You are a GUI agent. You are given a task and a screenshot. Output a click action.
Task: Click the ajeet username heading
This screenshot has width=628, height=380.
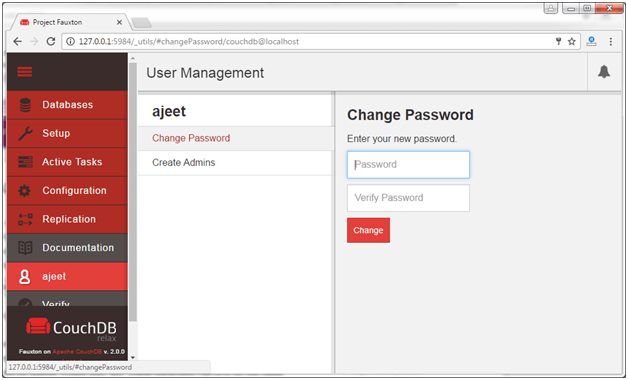point(169,111)
